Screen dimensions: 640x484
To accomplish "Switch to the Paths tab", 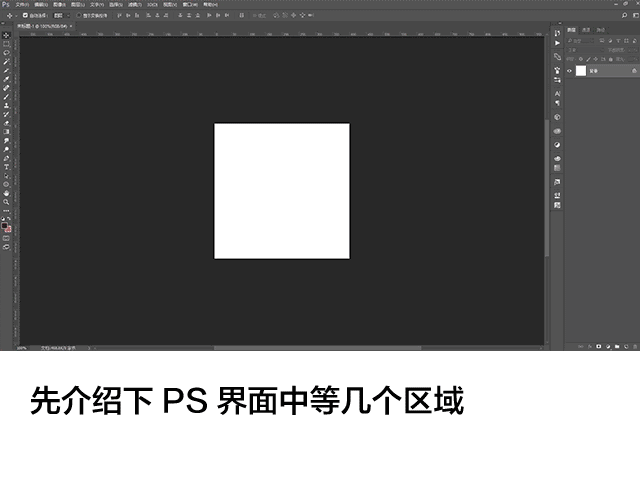I will [x=602, y=32].
